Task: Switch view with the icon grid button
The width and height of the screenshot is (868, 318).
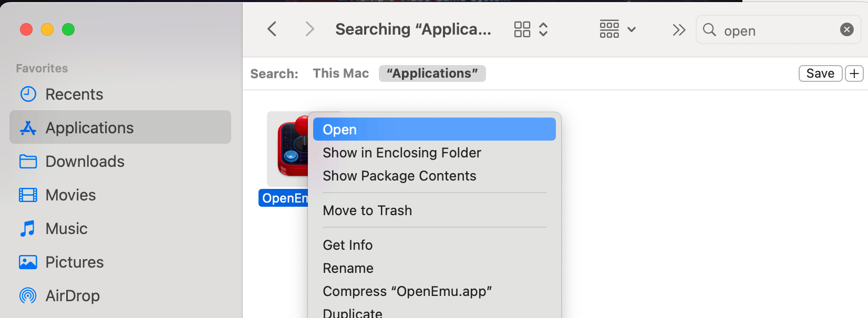Action: [531, 29]
